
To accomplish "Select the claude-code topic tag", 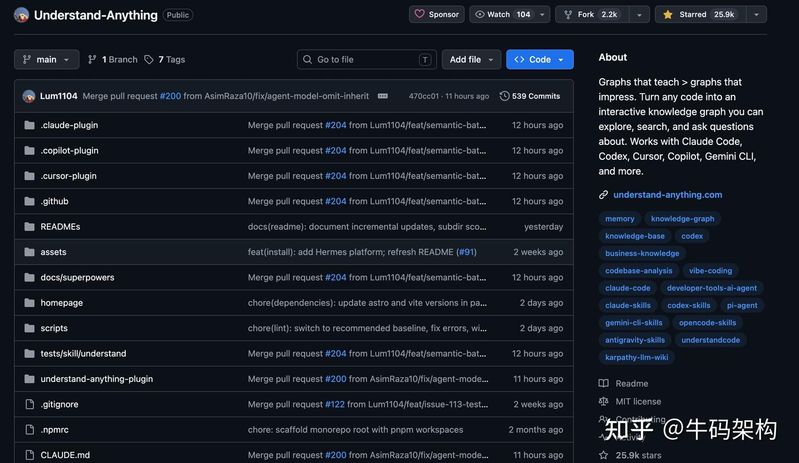I will click(x=628, y=288).
